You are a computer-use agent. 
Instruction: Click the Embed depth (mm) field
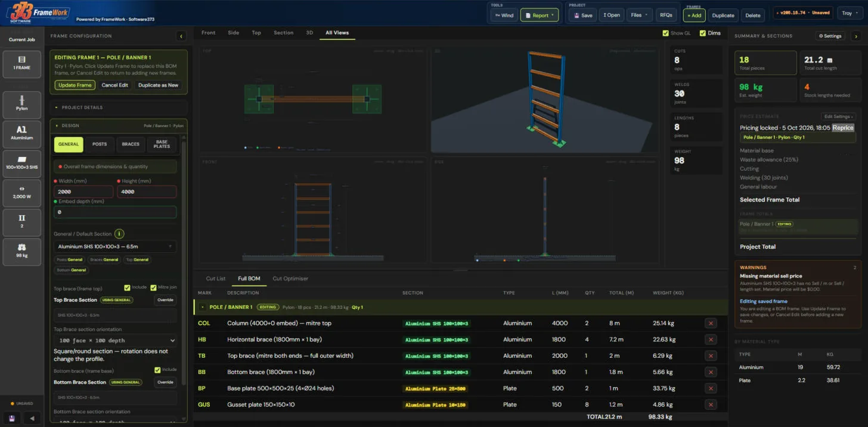pos(115,212)
